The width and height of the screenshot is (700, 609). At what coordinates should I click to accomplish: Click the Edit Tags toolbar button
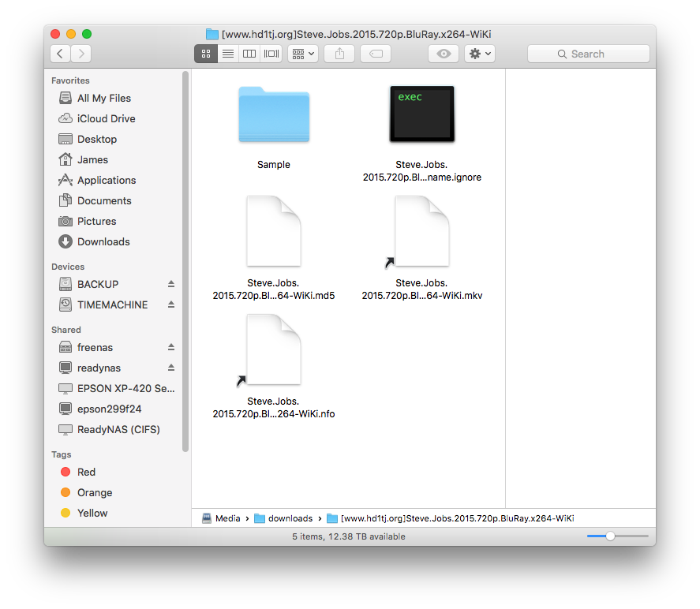point(376,54)
